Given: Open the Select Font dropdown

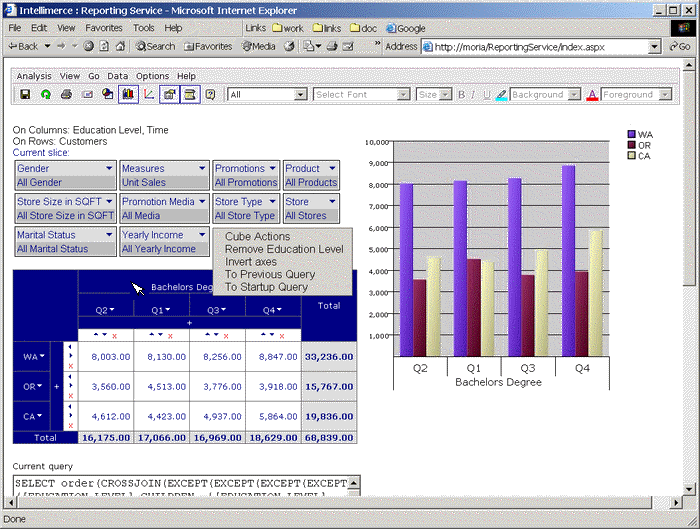Looking at the screenshot, I should tap(362, 94).
